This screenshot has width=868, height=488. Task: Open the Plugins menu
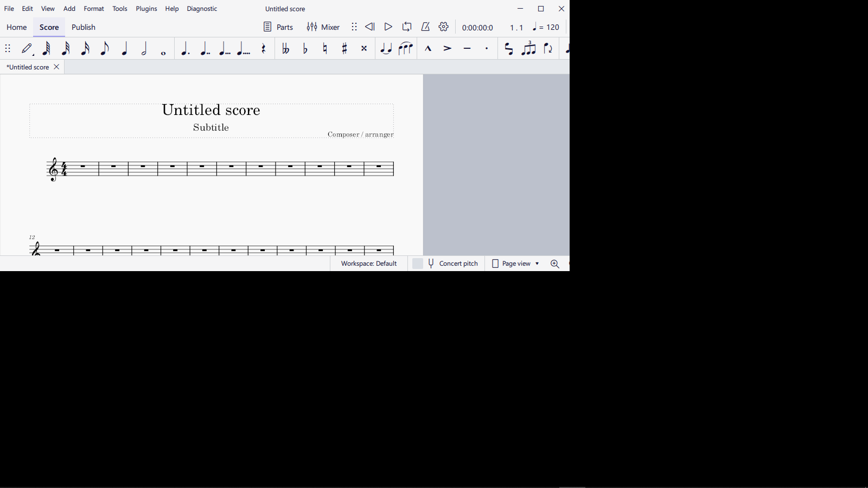coord(146,9)
